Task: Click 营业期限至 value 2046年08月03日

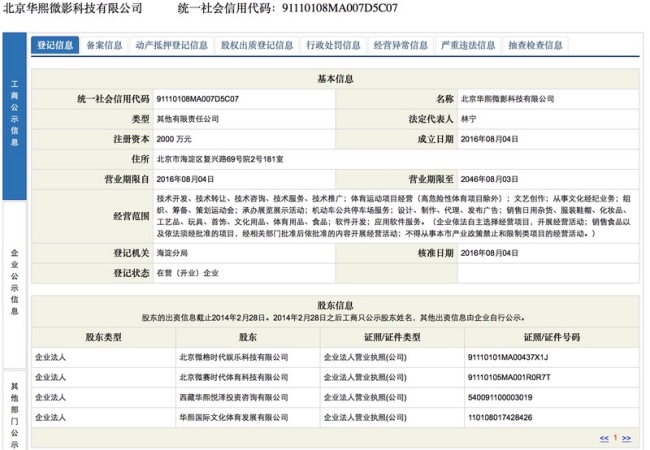Action: point(489,179)
